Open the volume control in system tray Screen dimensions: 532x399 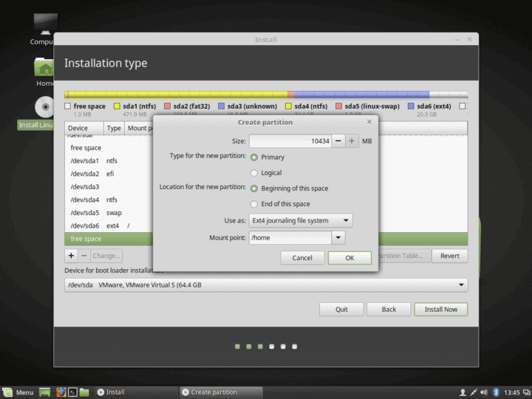(484, 392)
